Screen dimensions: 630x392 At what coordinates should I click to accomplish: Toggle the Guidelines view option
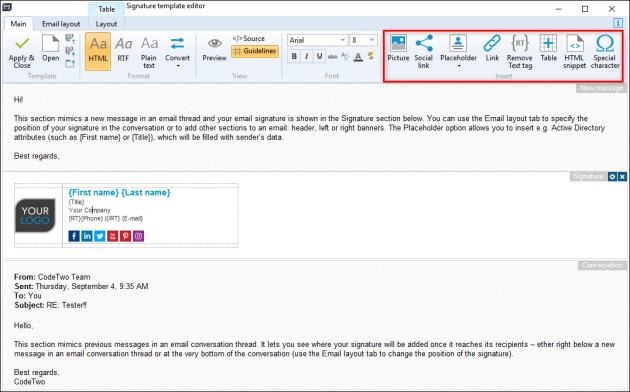pos(255,51)
